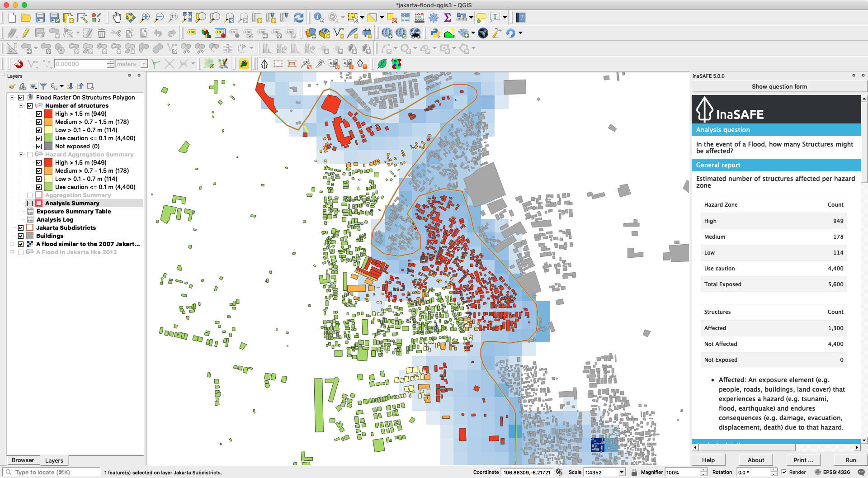Click the Zoom Full extent icon
Image resolution: width=868 pixels, height=478 pixels.
click(187, 18)
